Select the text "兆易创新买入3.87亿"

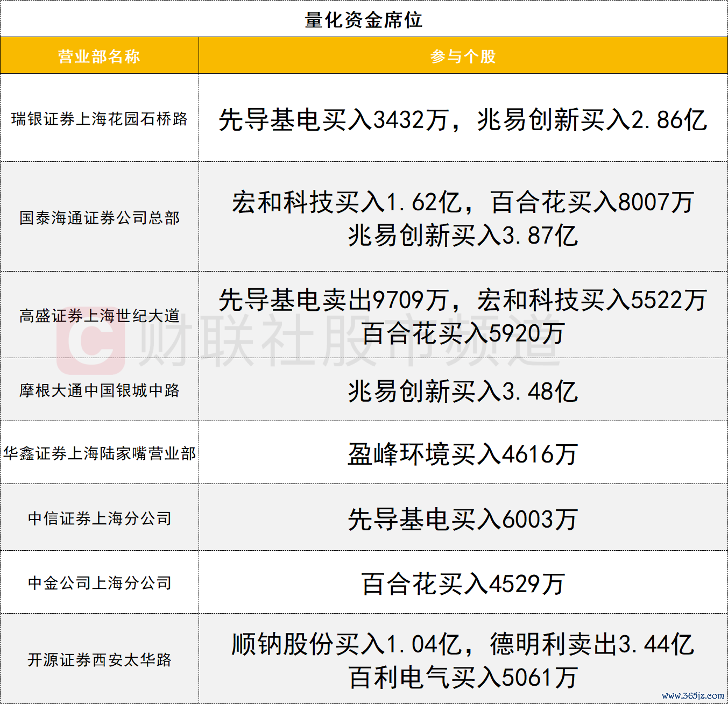pos(463,236)
